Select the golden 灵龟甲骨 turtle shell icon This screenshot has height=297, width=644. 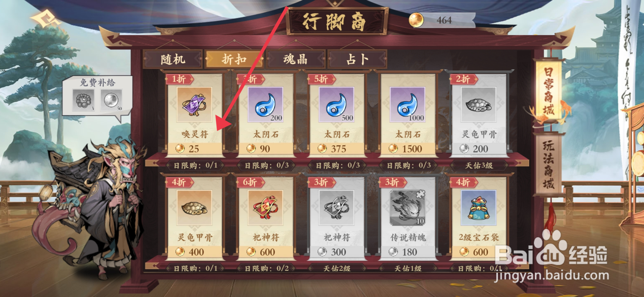click(194, 208)
